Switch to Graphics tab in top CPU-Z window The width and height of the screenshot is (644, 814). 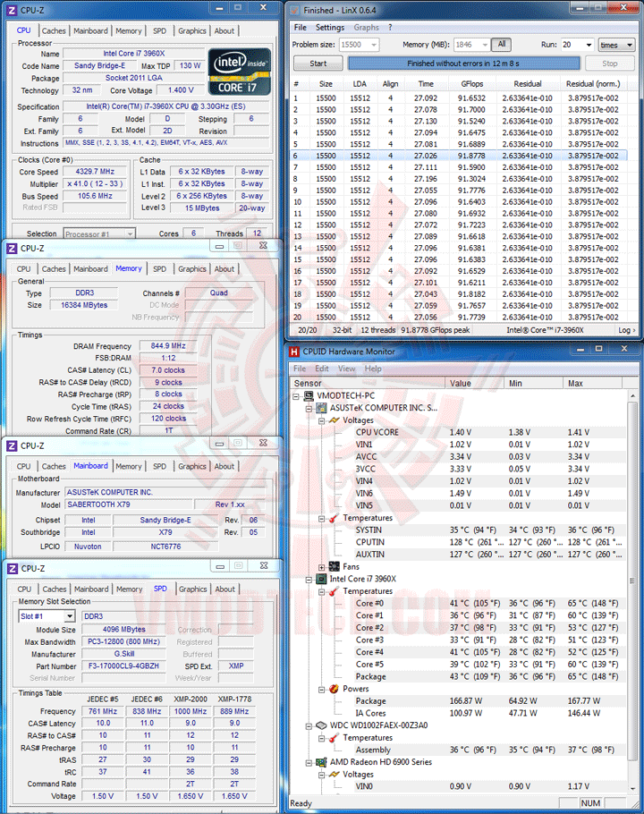click(x=192, y=30)
